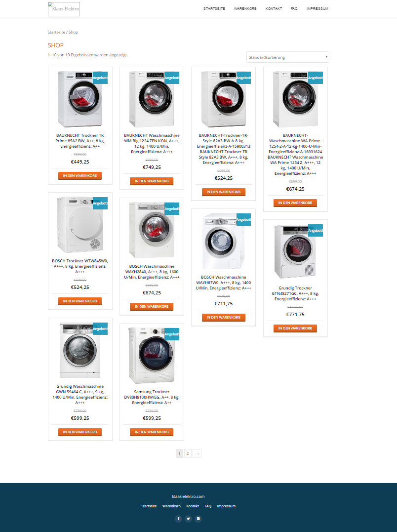Go to next page with arrow pagination button
This screenshot has width=397, height=532.
click(197, 453)
